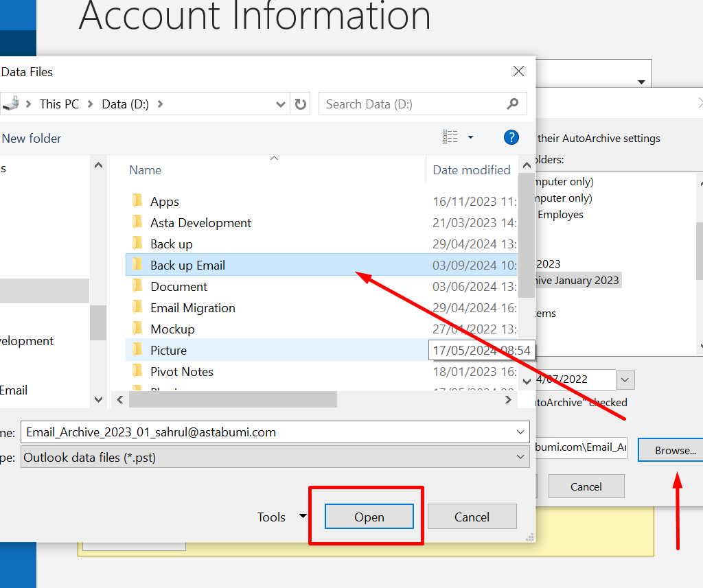The height and width of the screenshot is (588, 703).
Task: Click the Search Data (D:) field
Action: (412, 104)
